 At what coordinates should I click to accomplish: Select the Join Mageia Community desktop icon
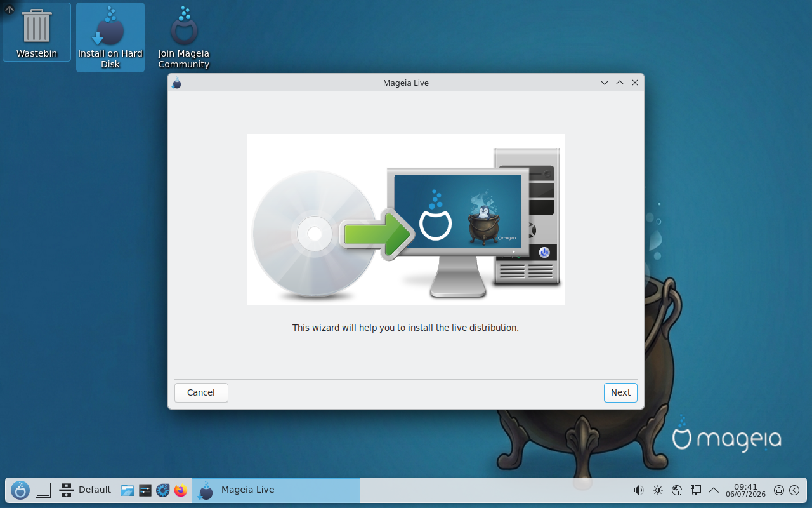(184, 37)
